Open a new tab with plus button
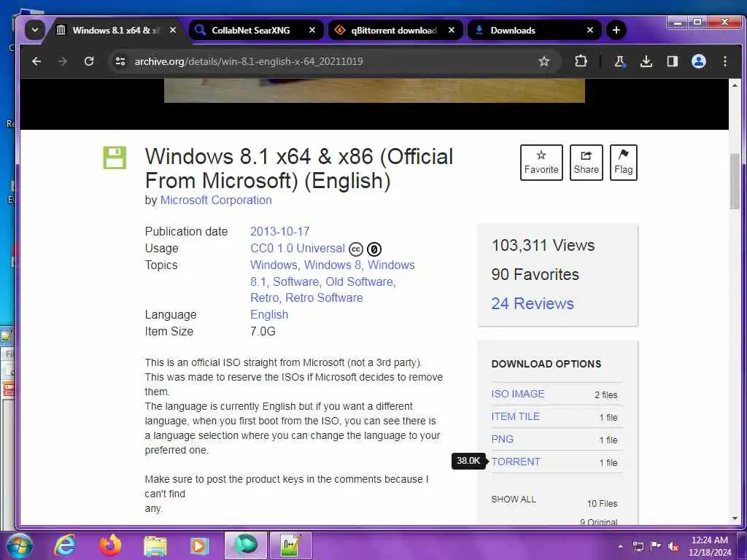This screenshot has height=560, width=747. click(616, 30)
